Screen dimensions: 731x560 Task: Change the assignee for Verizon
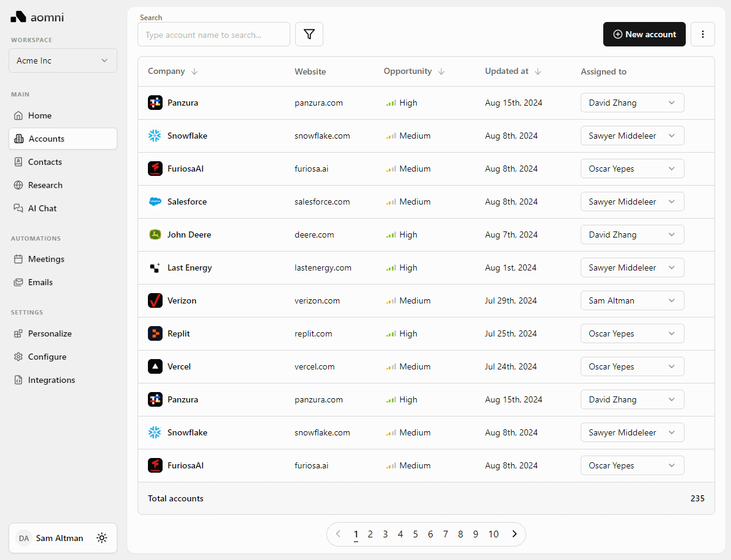pyautogui.click(x=632, y=300)
